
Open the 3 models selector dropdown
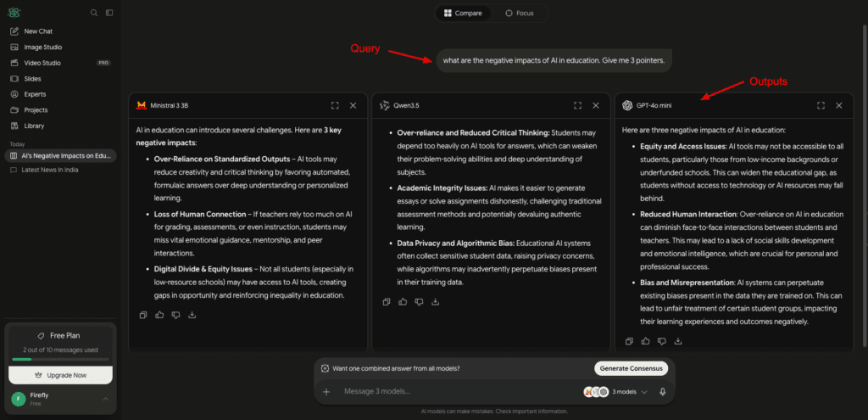pyautogui.click(x=615, y=392)
